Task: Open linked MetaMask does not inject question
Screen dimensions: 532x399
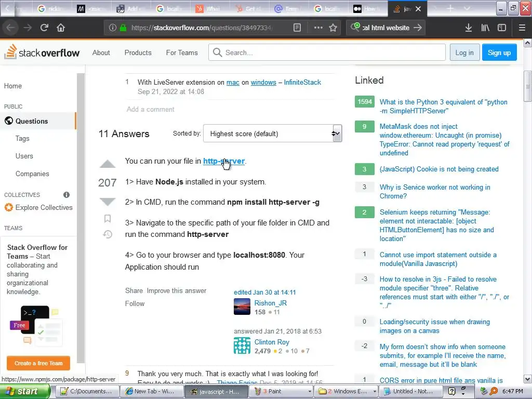Action: [x=445, y=139]
